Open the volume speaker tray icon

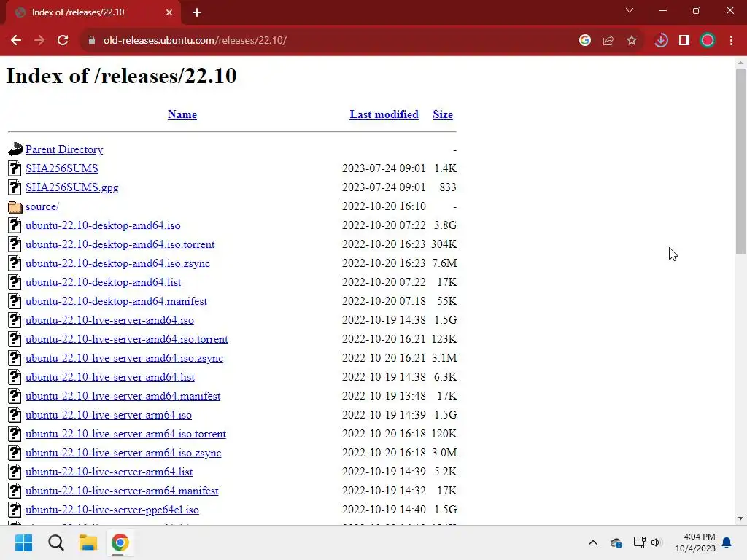[x=656, y=542]
